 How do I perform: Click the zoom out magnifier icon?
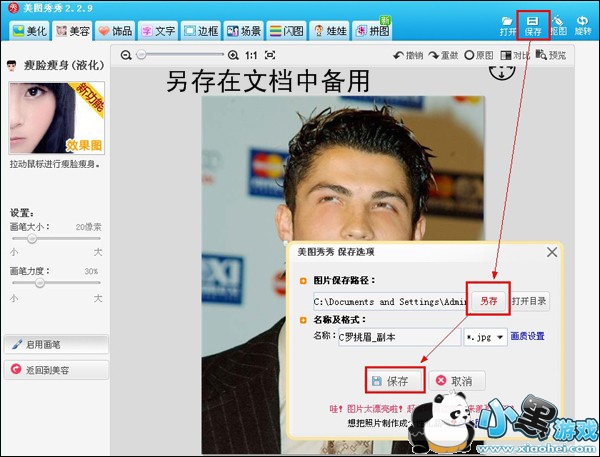(126, 55)
